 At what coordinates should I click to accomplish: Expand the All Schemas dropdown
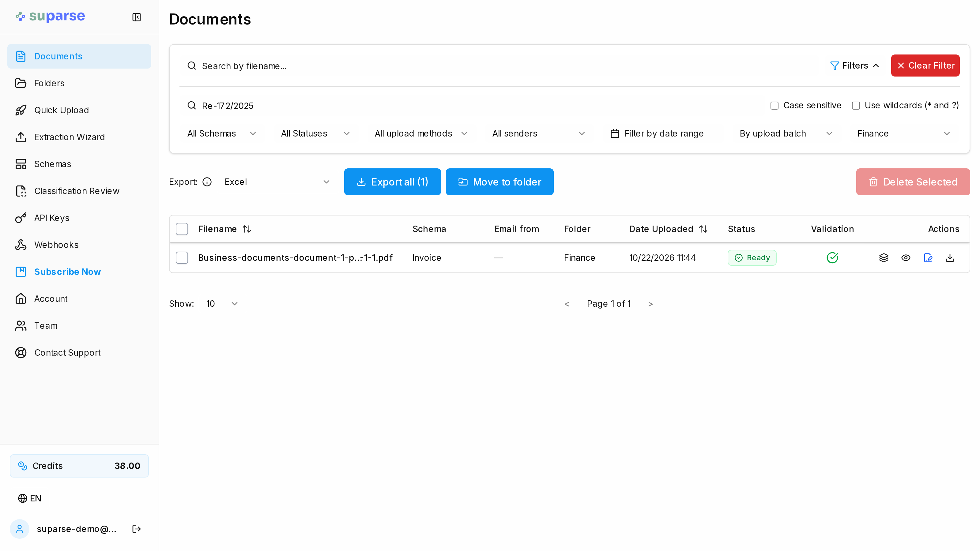click(x=221, y=133)
